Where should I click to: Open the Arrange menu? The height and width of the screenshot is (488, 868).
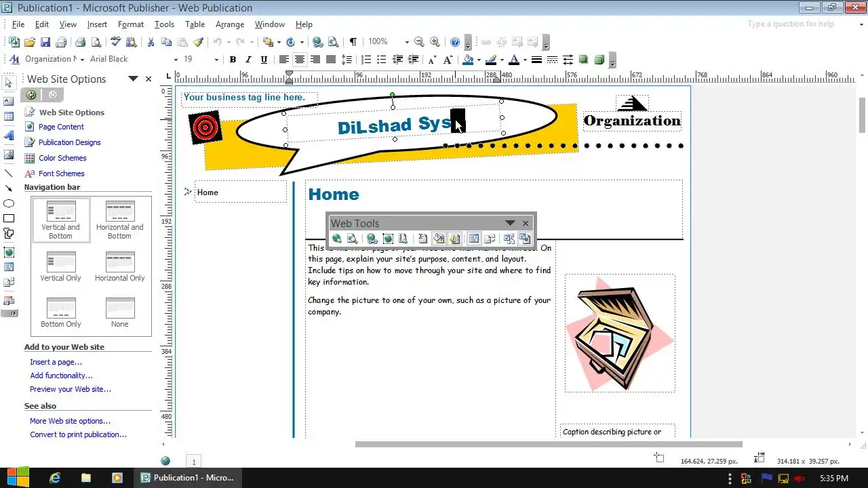click(x=230, y=24)
